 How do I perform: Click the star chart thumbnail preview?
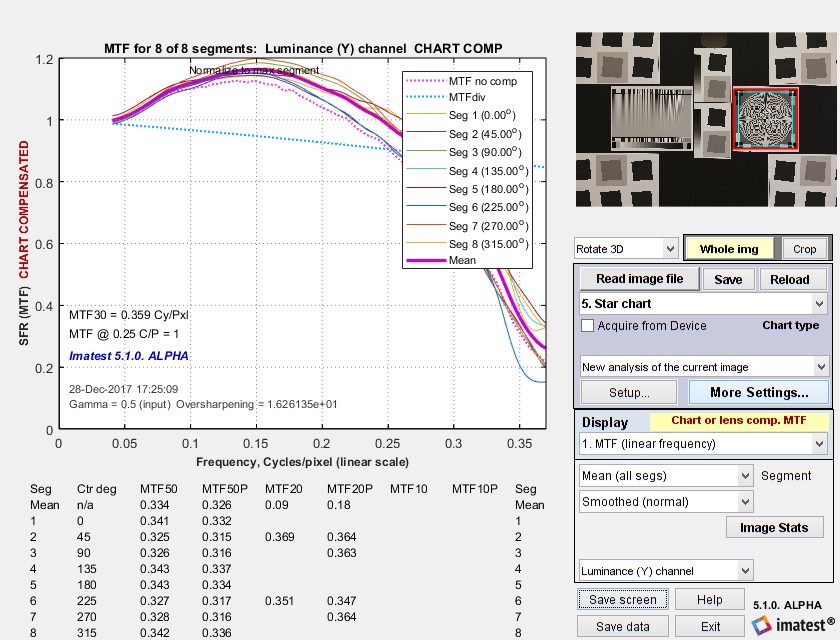tap(765, 119)
